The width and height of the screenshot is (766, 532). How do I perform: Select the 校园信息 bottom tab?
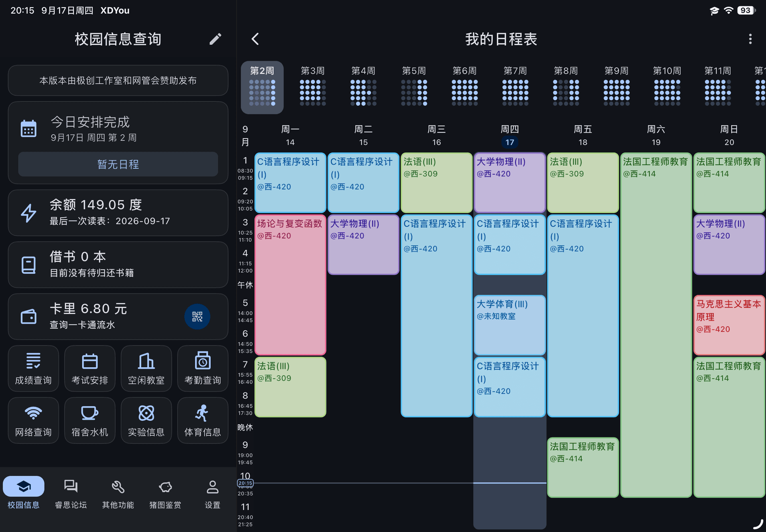tap(24, 494)
